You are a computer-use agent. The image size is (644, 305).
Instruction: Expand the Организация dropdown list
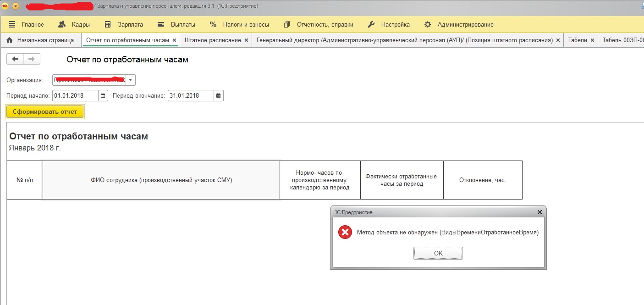(x=131, y=80)
